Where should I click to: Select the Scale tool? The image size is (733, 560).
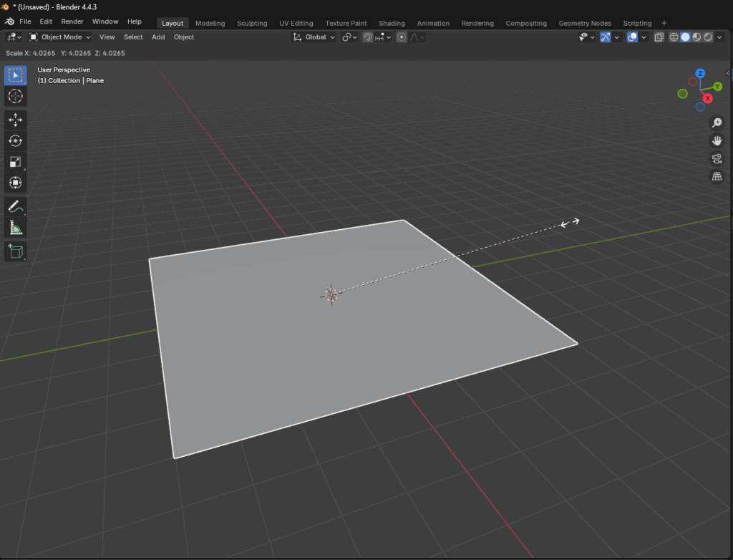point(16,162)
